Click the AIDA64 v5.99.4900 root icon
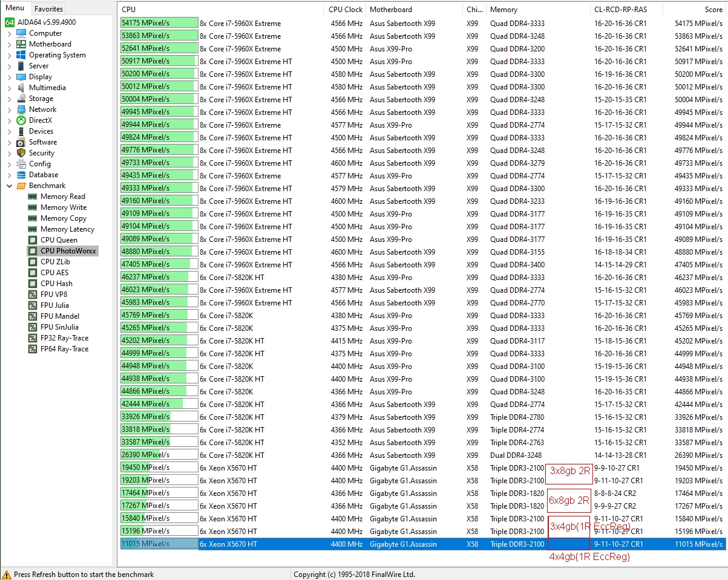 tap(10, 22)
